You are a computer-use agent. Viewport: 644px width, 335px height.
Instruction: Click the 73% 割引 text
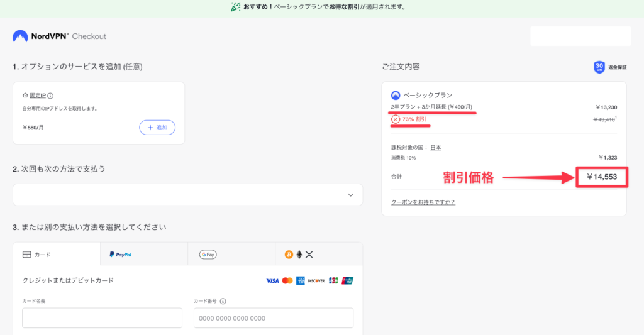pyautogui.click(x=414, y=119)
